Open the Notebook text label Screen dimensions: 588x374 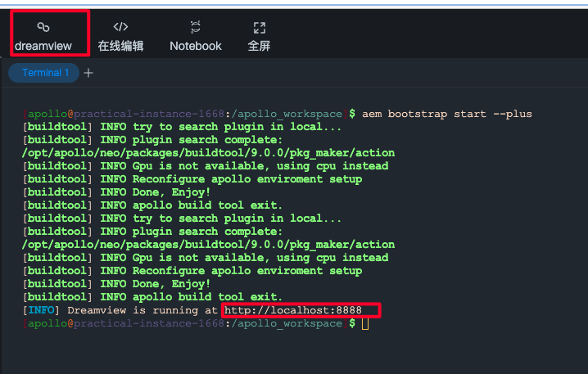click(195, 46)
